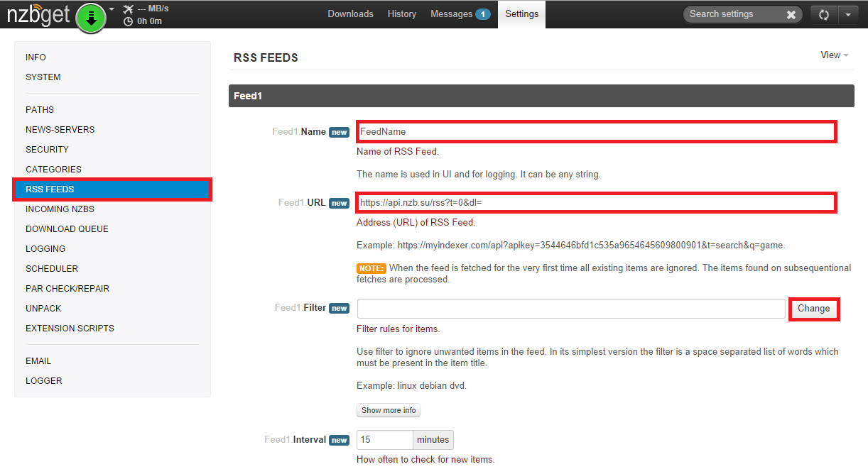Click the refresh icon in top bar
Screen dimensions: 868x474
coord(824,14)
